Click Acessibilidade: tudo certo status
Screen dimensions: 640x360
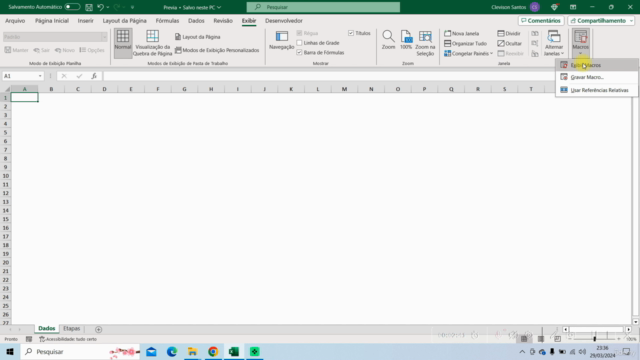pyautogui.click(x=68, y=339)
